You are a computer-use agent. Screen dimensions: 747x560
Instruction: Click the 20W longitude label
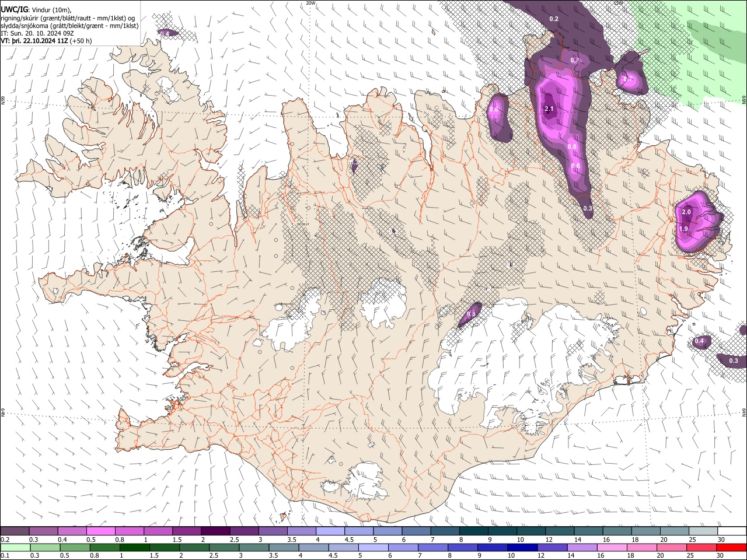click(x=310, y=3)
